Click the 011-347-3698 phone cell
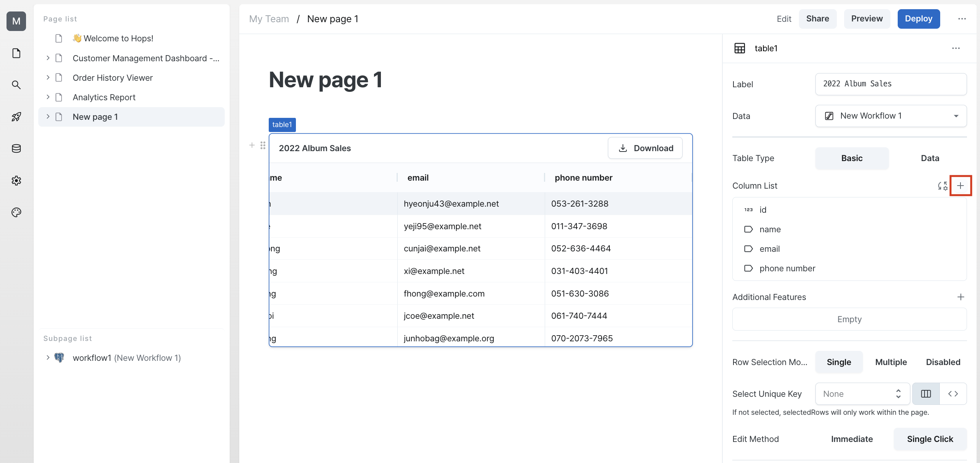980x463 pixels. click(618, 226)
